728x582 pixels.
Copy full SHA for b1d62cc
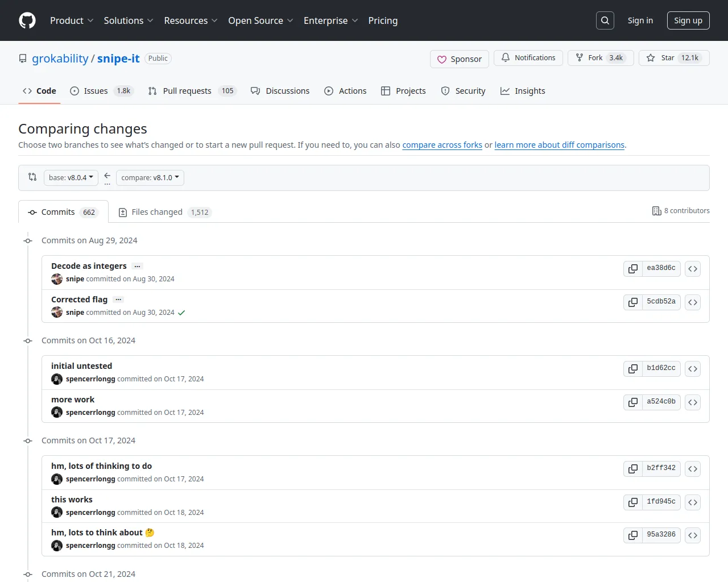click(633, 368)
